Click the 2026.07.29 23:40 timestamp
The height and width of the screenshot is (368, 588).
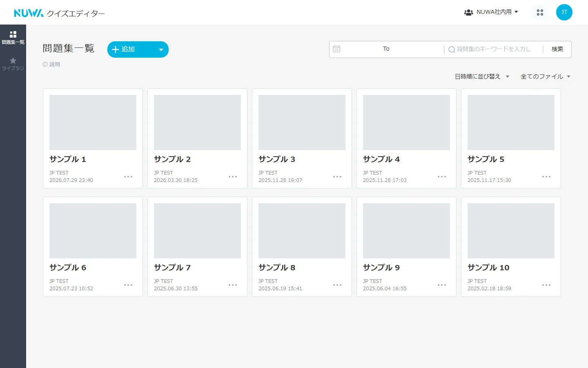(x=71, y=180)
